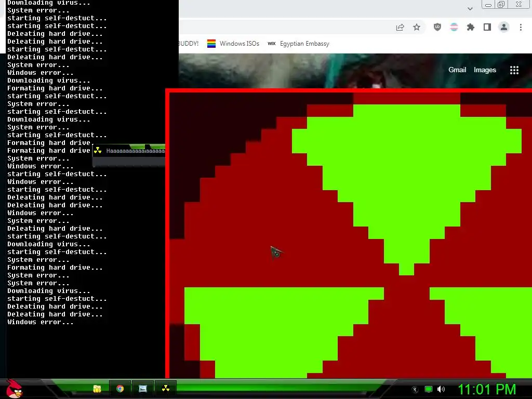Open the volume speaker tray icon
Viewport: 532px width, 399px height.
(x=441, y=389)
